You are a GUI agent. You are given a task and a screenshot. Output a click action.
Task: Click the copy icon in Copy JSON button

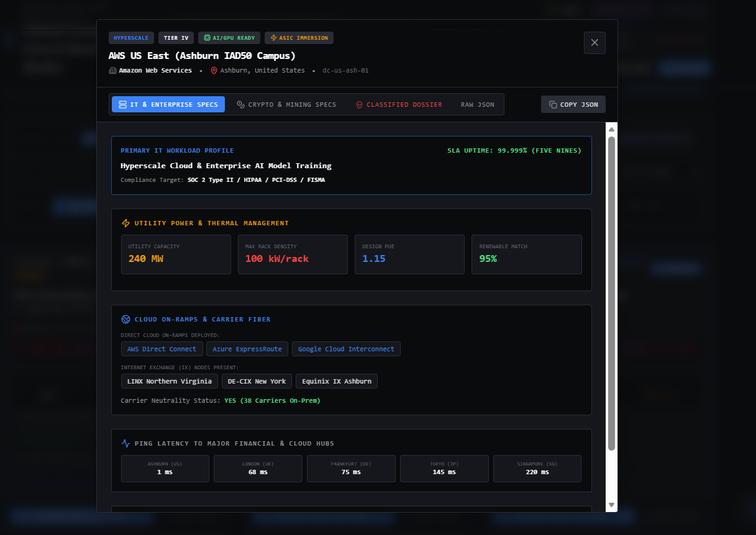click(553, 105)
